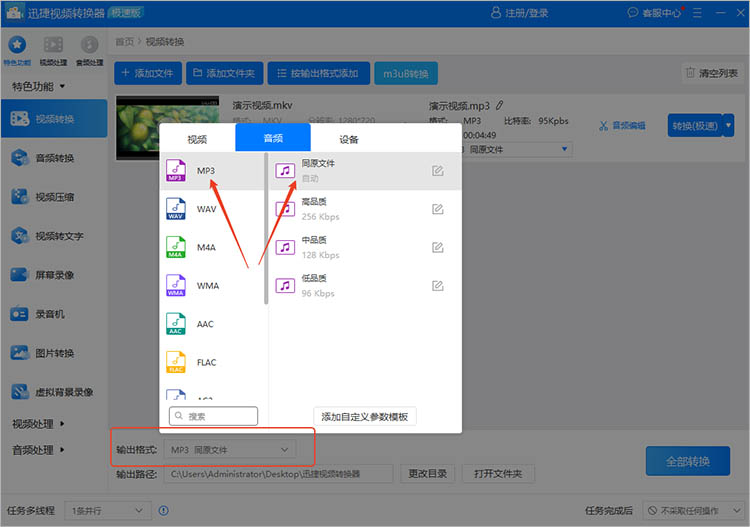Edit the 高品质 256 Kbps preset
Screen dimensions: 750x527
click(x=438, y=209)
